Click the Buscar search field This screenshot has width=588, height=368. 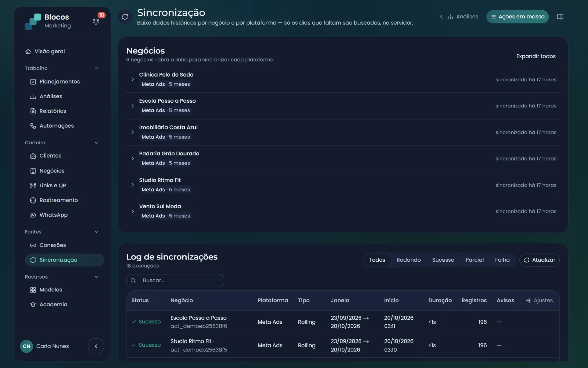175,280
